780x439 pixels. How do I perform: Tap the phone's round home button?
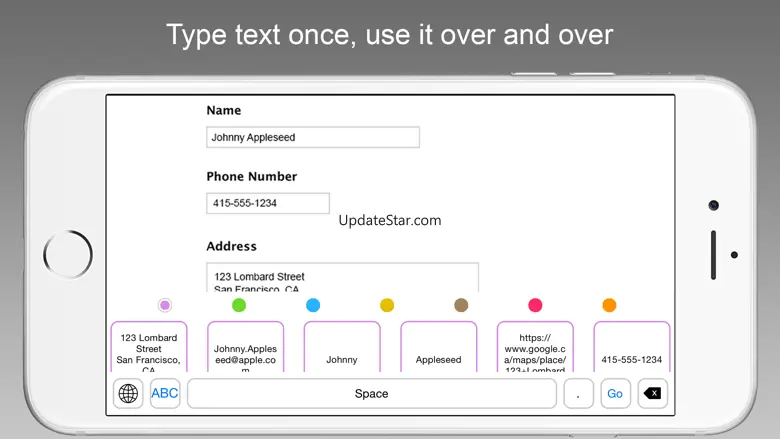(68, 255)
